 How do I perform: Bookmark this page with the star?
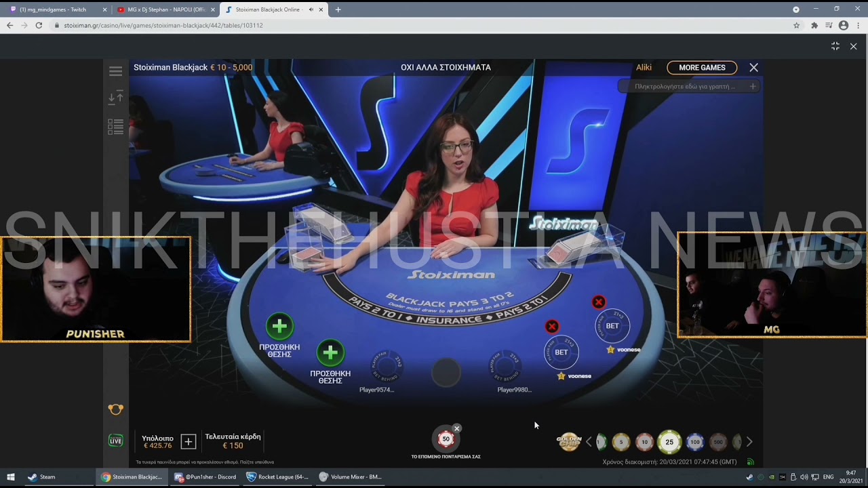(797, 25)
